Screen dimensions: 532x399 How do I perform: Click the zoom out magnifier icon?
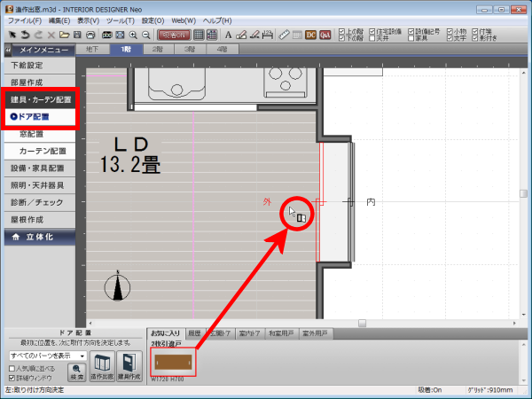click(x=145, y=35)
